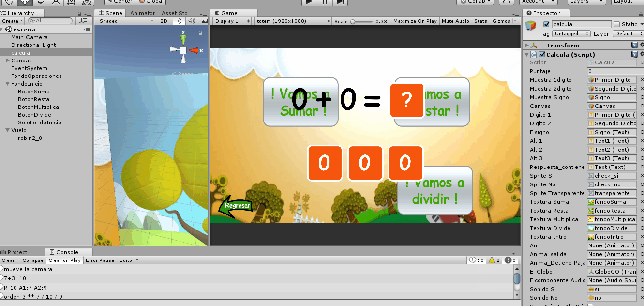This screenshot has width=644, height=306.
Task: Click Maximize On Play button
Action: pos(415,21)
